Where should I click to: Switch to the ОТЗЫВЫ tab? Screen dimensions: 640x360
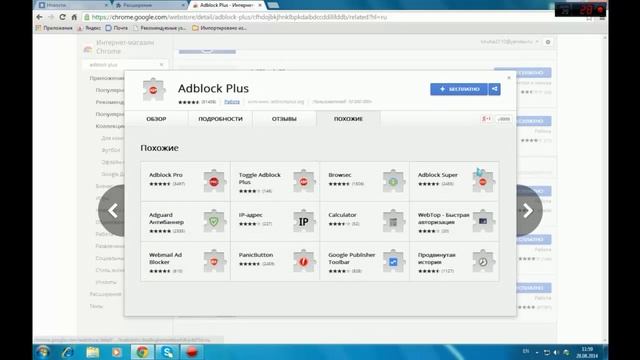(284, 119)
